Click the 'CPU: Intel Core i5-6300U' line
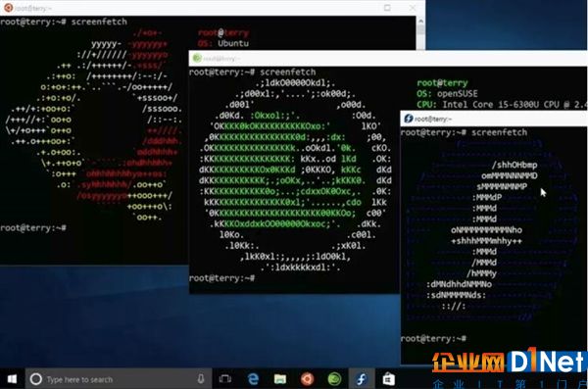Viewport: 588px width, 389px height. (x=502, y=105)
